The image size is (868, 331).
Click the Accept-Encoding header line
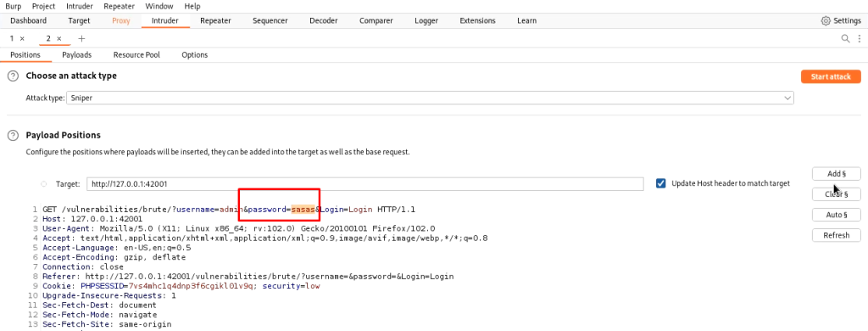point(114,257)
